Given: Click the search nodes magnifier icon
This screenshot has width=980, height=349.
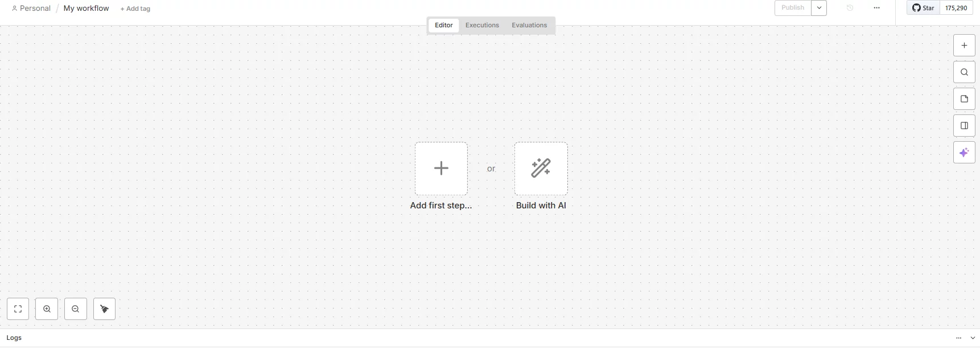Looking at the screenshot, I should pyautogui.click(x=964, y=72).
